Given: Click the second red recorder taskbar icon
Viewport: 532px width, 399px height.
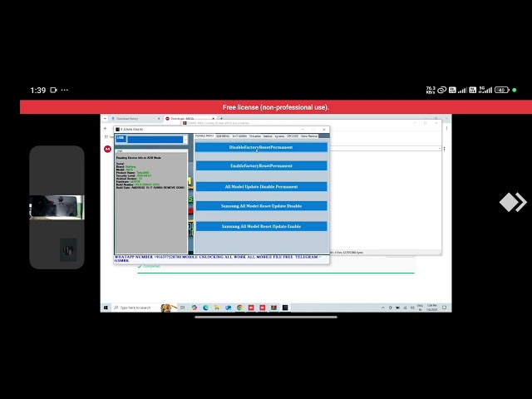Looking at the screenshot, I should 263,308.
